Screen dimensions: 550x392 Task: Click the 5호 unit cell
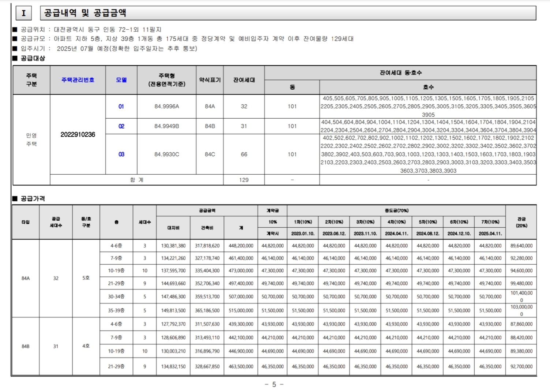86,278
